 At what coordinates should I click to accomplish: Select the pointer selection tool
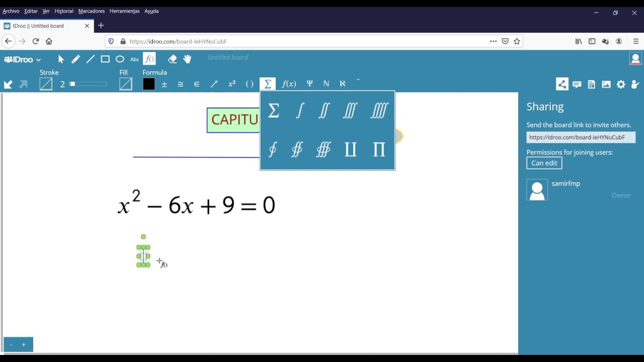[61, 59]
